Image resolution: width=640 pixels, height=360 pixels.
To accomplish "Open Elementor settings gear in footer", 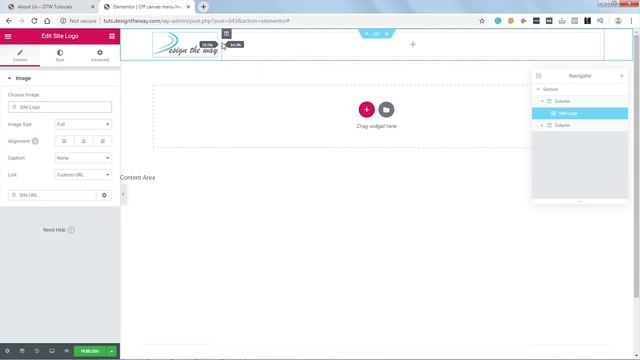I will click(x=7, y=351).
